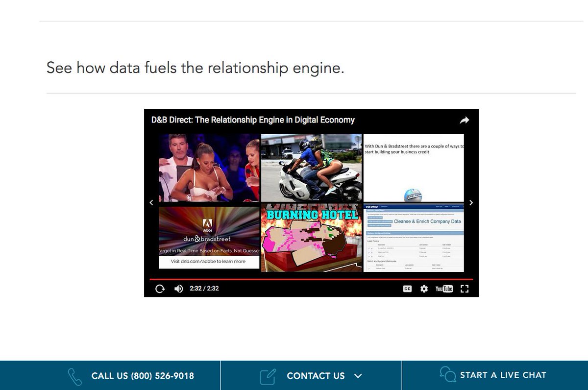Click the share arrow icon
Screen dimensions: 588x390
click(x=464, y=120)
